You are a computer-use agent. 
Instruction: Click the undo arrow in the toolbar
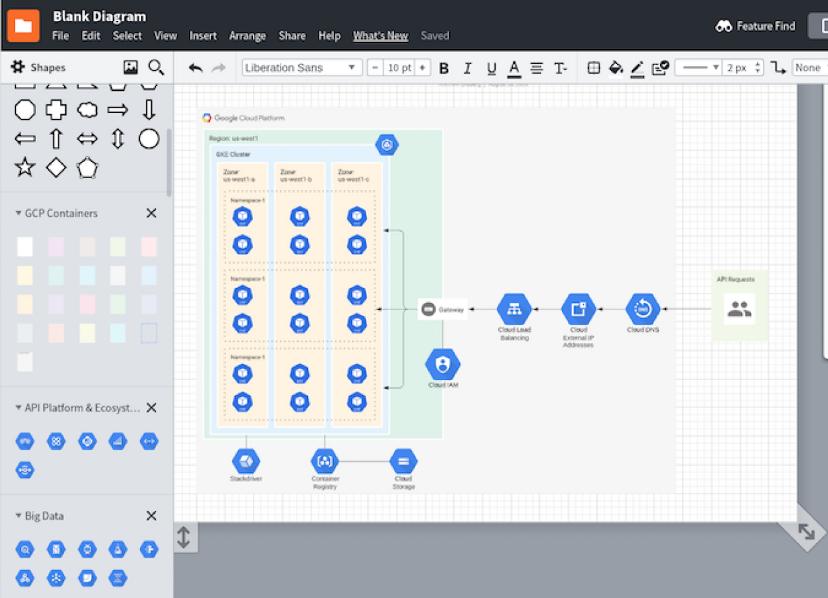(195, 68)
